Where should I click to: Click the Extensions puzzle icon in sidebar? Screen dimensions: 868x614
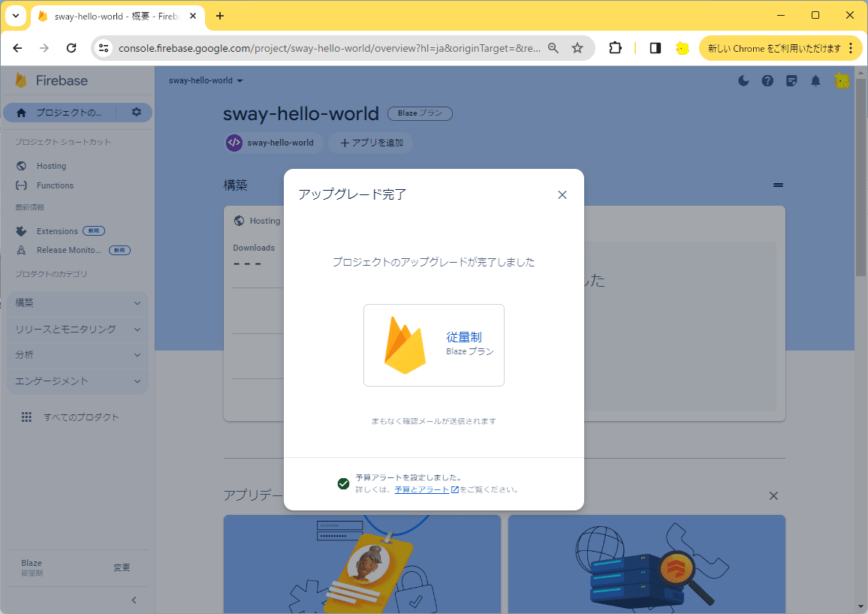(x=21, y=231)
